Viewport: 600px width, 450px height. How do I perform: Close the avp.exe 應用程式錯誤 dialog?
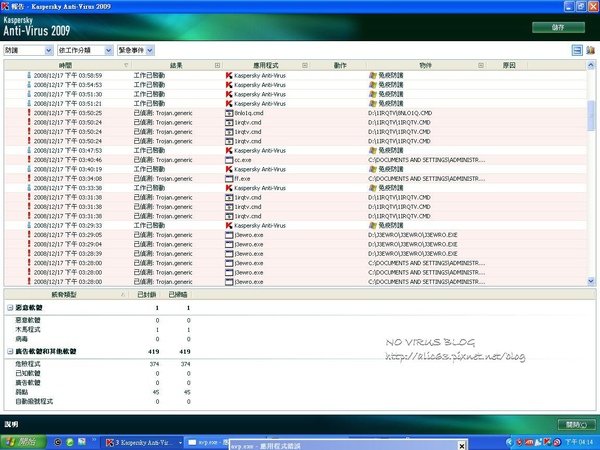(461, 446)
